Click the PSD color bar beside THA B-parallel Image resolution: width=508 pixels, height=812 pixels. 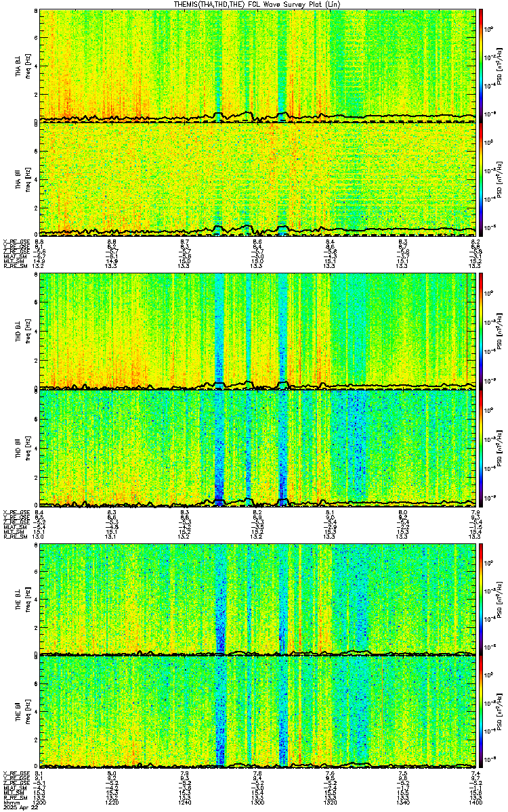point(481,179)
